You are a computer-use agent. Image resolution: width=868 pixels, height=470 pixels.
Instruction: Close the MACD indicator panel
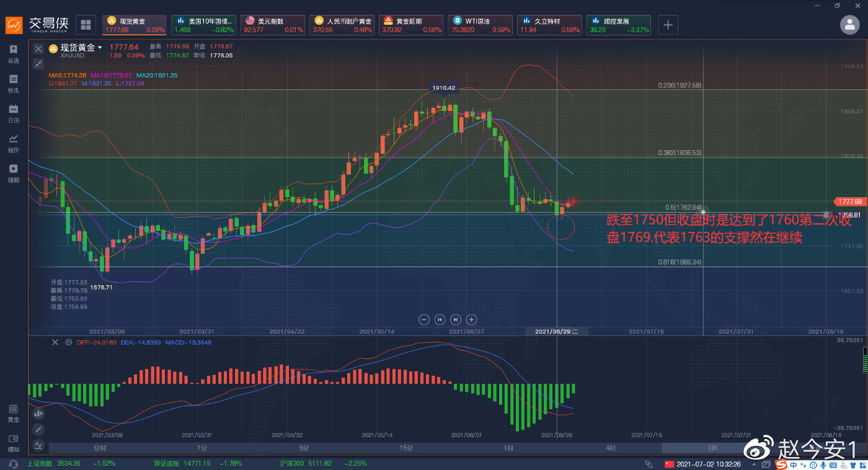pos(55,342)
